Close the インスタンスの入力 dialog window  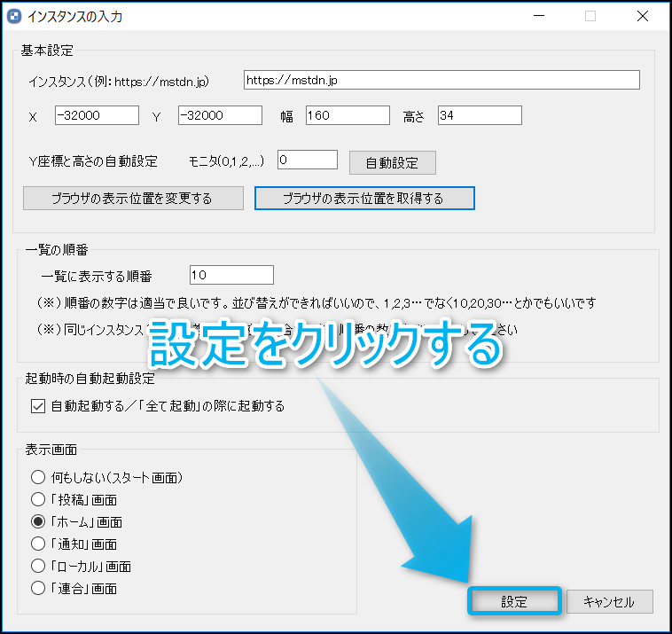[x=643, y=15]
